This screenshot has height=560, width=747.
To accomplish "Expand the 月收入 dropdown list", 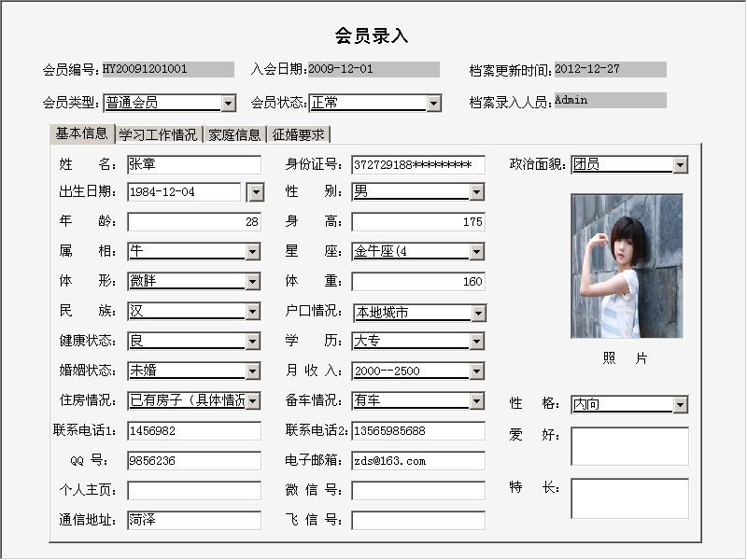I will [x=477, y=371].
